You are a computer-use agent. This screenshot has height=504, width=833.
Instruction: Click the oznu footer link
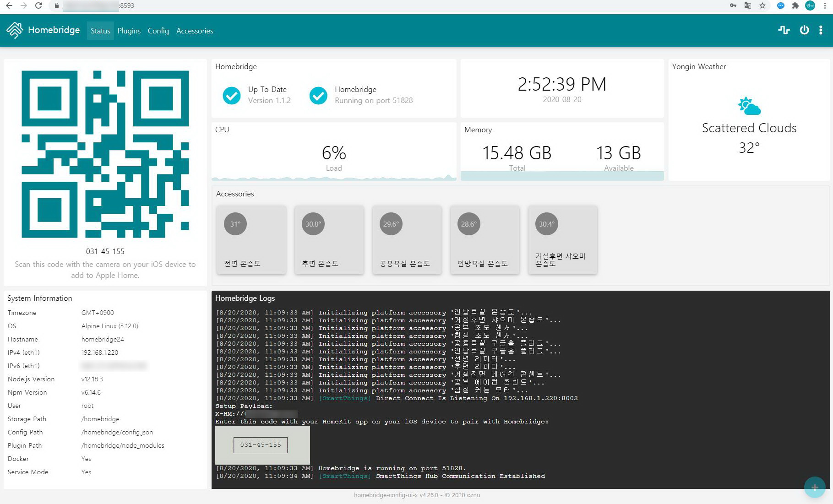[x=473, y=495]
